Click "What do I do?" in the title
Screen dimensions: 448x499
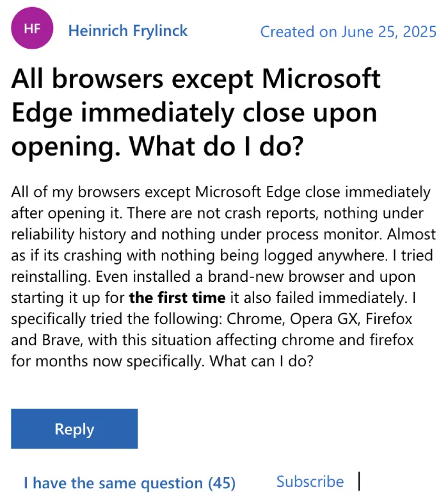pos(216,146)
